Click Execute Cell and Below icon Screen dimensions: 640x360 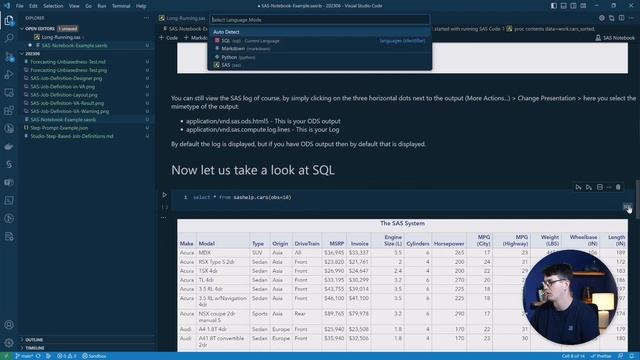pos(589,187)
